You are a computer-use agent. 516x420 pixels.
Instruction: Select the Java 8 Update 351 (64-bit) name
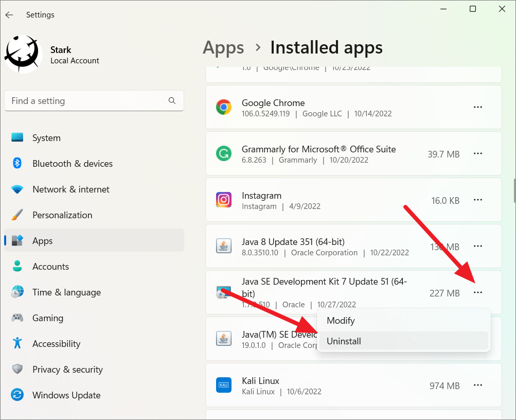pyautogui.click(x=293, y=242)
